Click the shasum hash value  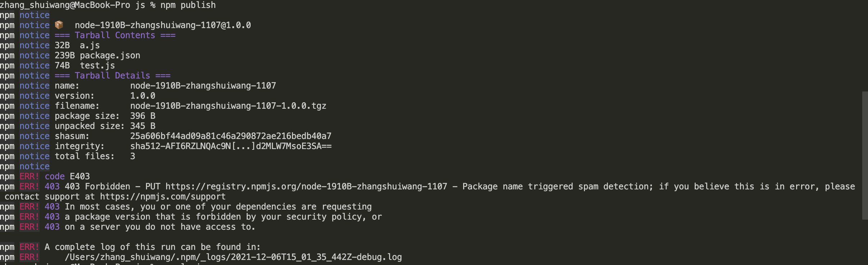pos(231,136)
